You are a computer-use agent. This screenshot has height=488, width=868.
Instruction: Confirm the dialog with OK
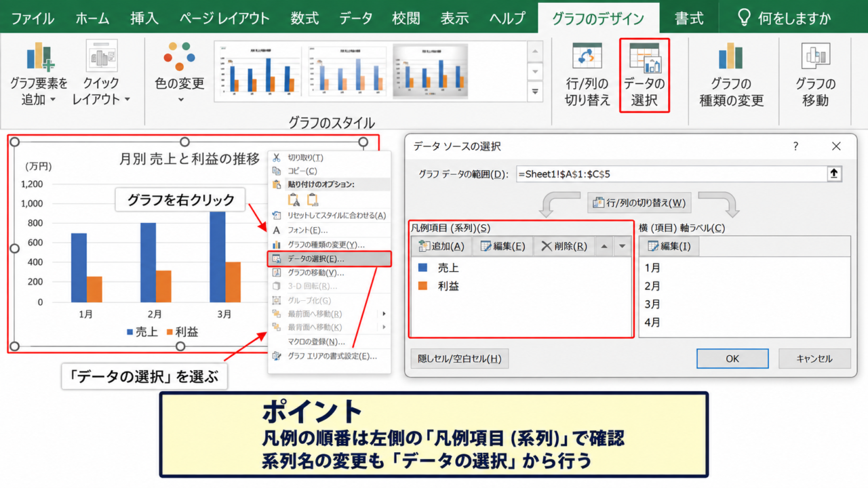732,359
